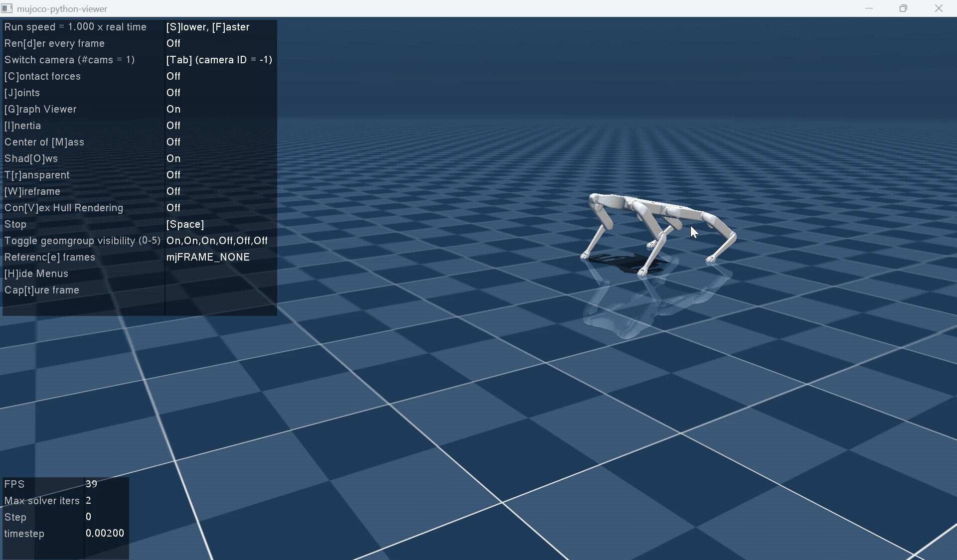Click the FPS value 39
The width and height of the screenshot is (957, 560).
[x=91, y=484]
